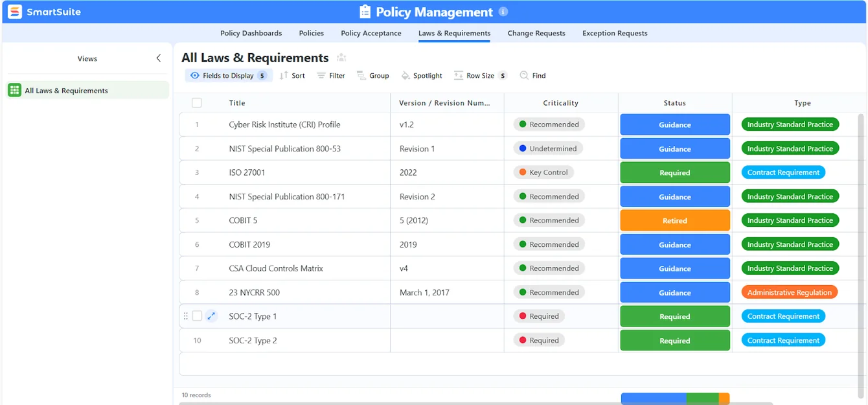Image resolution: width=868 pixels, height=405 pixels.
Task: Click the green segment of the Status summary bar
Action: click(703, 399)
